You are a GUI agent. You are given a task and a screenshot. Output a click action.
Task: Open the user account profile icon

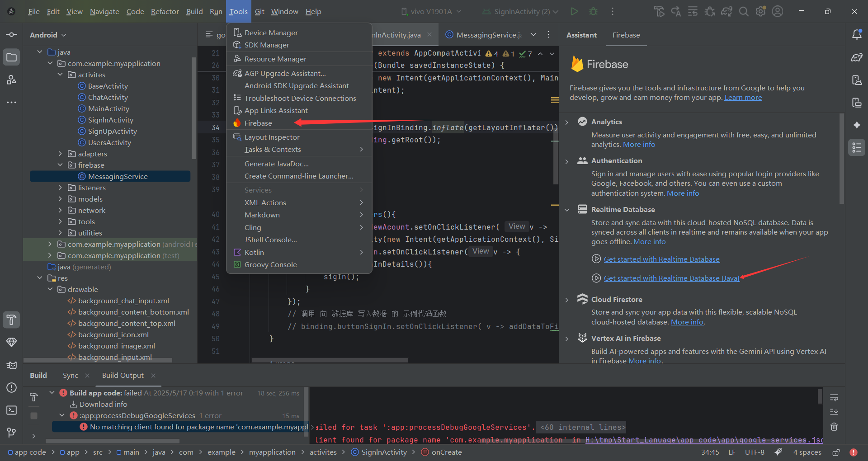coord(778,11)
